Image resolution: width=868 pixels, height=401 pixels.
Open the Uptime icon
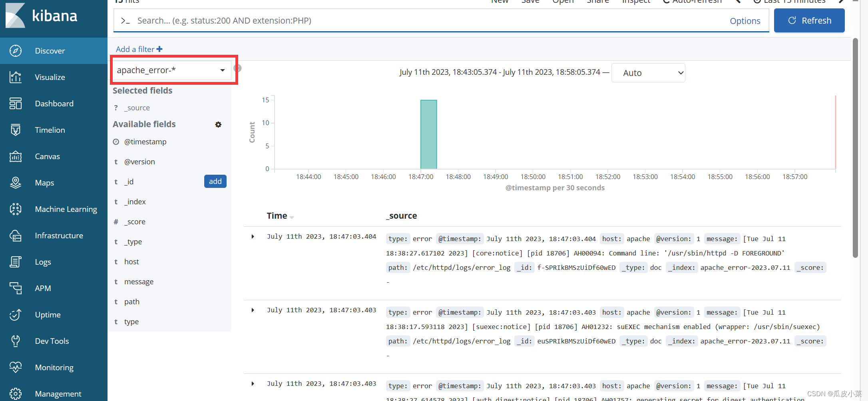(x=16, y=315)
